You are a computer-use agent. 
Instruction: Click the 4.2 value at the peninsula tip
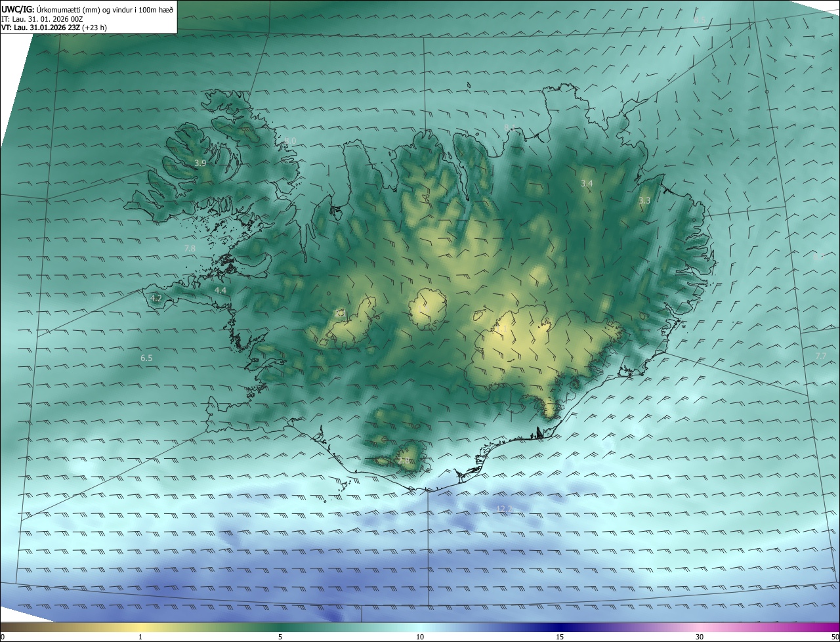156,299
